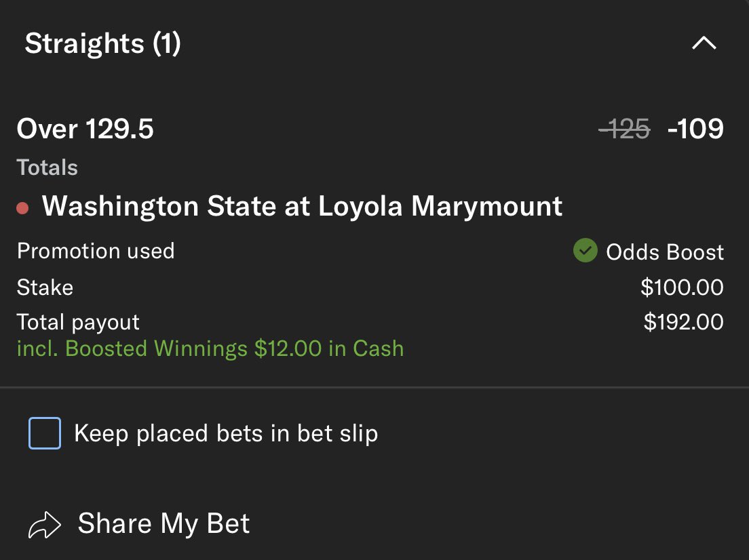Click the boosted -109 odds
749x560 pixels.
[695, 129]
